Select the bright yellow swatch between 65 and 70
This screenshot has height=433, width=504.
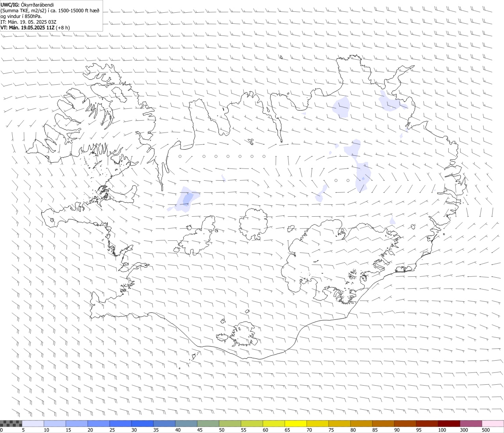click(296, 423)
